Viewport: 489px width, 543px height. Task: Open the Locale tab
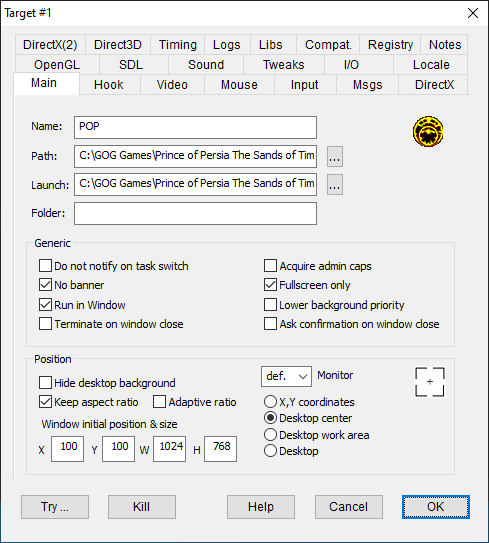pos(431,65)
